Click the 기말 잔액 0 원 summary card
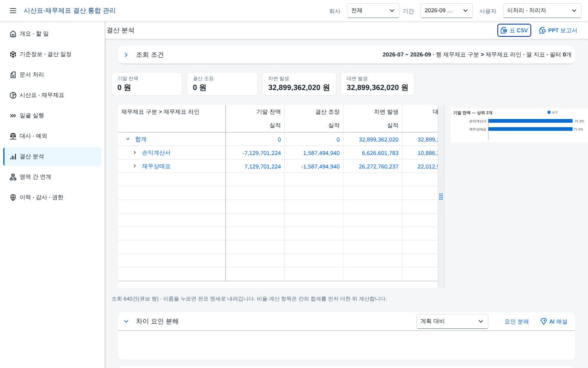Viewport: 588px width, 368px height. 147,84
